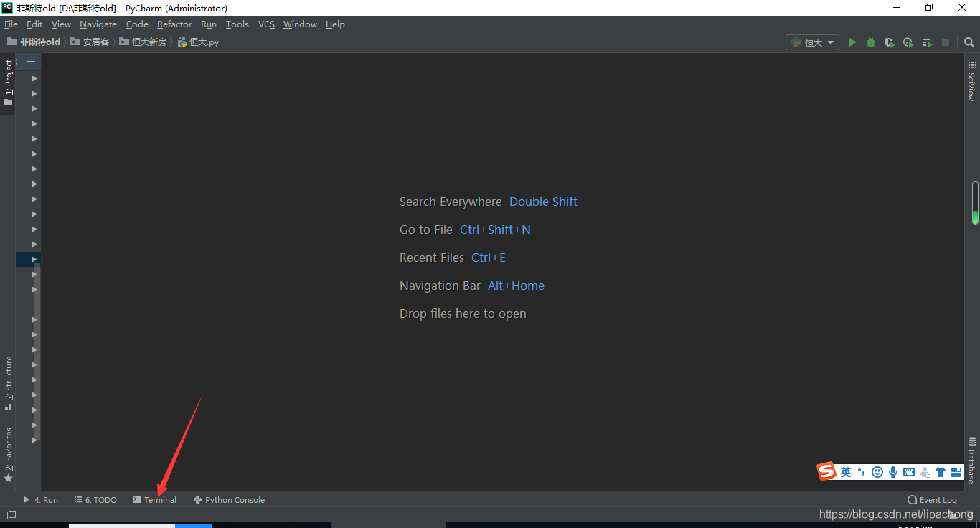Viewport: 980px width, 528px height.
Task: Click the Drop files here to open text
Action: coord(463,313)
